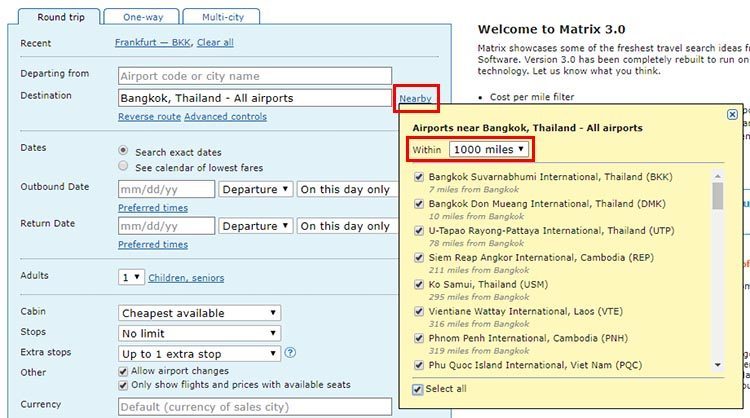Toggle the Select all checkbox
Image resolution: width=750 pixels, height=418 pixels.
coord(417,389)
